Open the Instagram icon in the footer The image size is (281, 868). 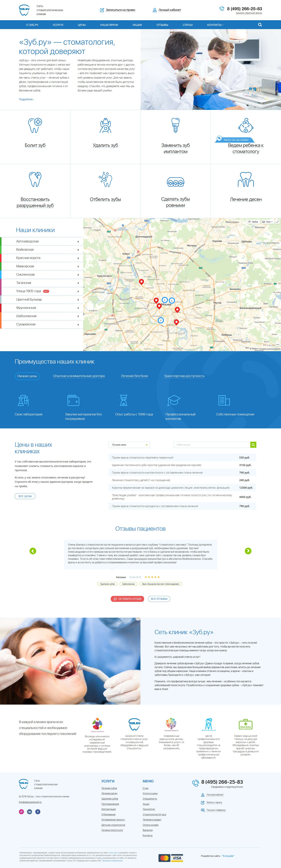click(21, 812)
